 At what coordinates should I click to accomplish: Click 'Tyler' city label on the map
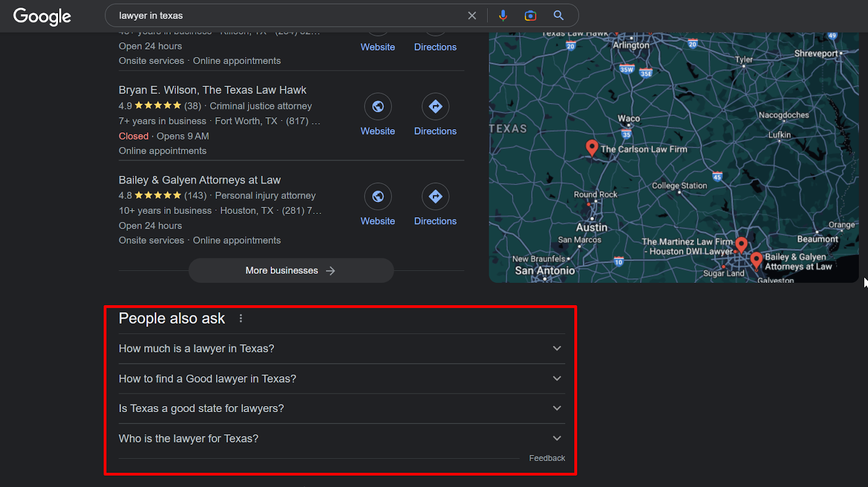[744, 60]
